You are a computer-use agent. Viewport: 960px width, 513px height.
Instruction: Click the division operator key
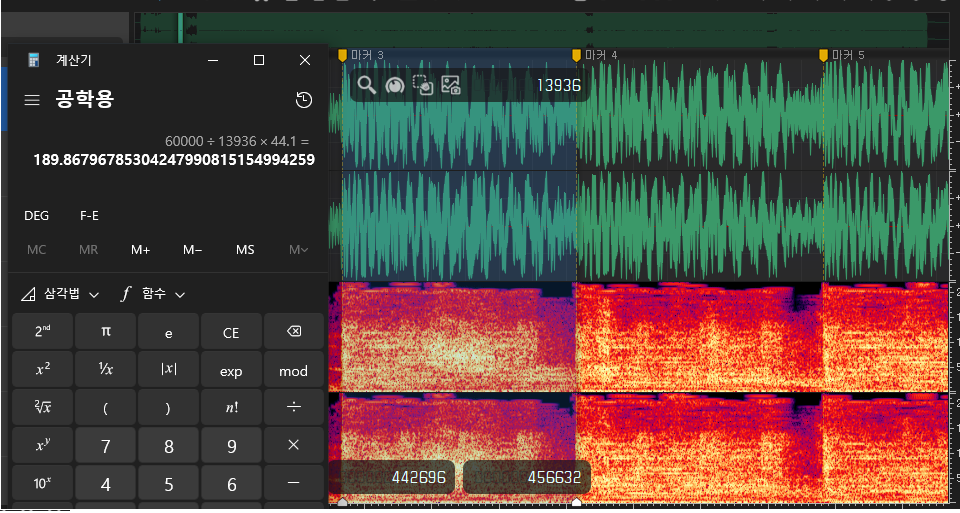(294, 408)
